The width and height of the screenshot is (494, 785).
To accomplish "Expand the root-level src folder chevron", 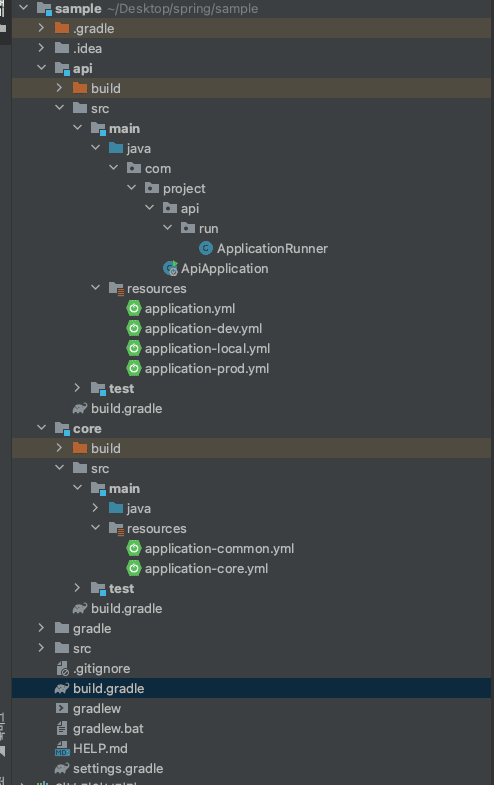I will [x=42, y=648].
